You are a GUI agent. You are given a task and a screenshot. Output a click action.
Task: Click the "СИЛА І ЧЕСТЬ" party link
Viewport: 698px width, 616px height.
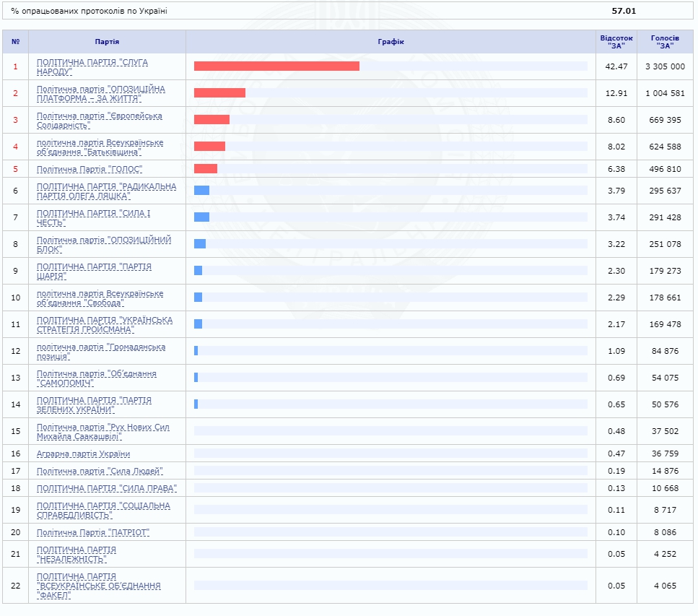(93, 217)
